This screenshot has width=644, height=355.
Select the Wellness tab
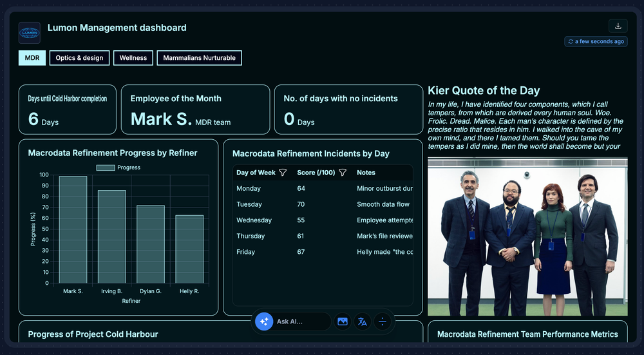[x=133, y=58]
